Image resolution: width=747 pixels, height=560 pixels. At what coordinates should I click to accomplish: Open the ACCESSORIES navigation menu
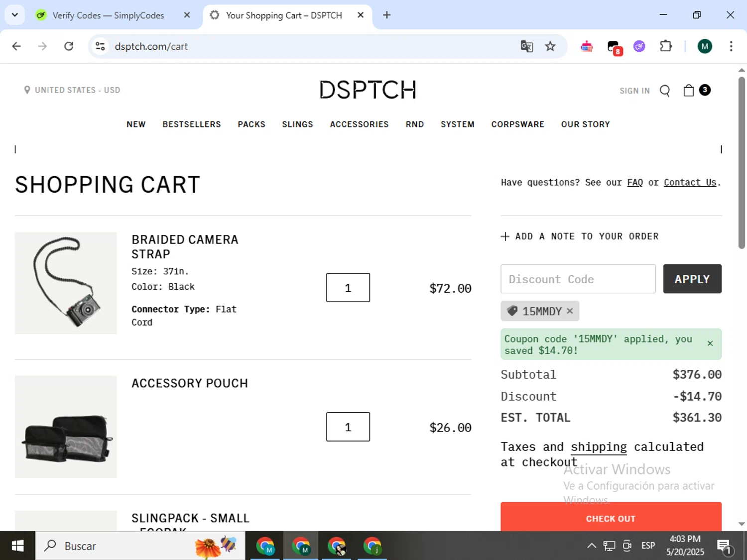click(359, 124)
